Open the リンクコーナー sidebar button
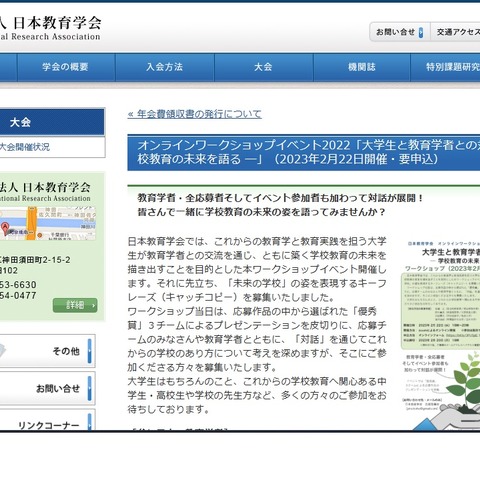This screenshot has height=480, width=480. click(x=47, y=420)
